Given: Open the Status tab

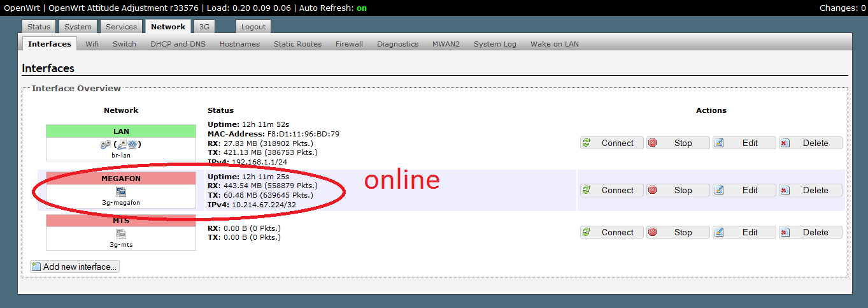Looking at the screenshot, I should tap(39, 27).
